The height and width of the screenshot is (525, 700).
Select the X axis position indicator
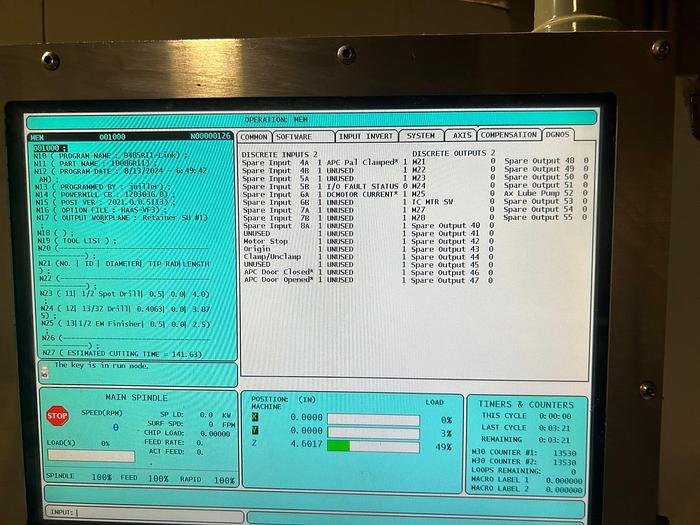[254, 417]
